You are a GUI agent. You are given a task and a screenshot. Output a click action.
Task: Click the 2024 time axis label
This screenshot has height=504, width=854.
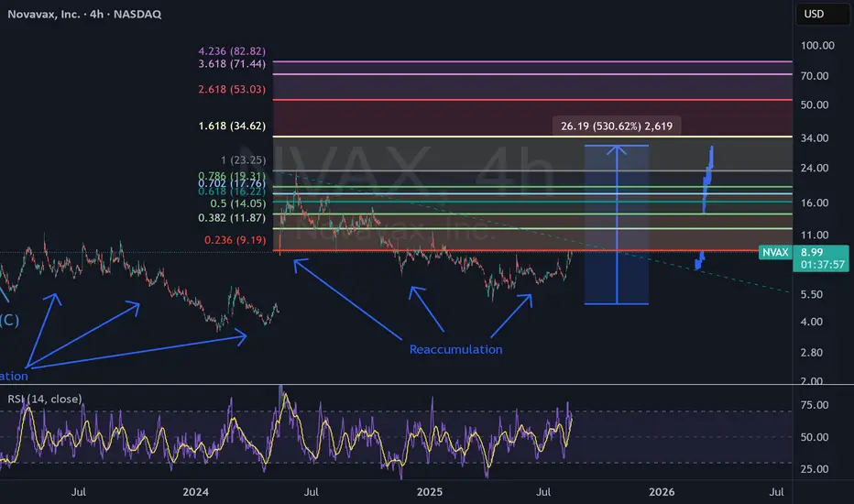pyautogui.click(x=195, y=493)
